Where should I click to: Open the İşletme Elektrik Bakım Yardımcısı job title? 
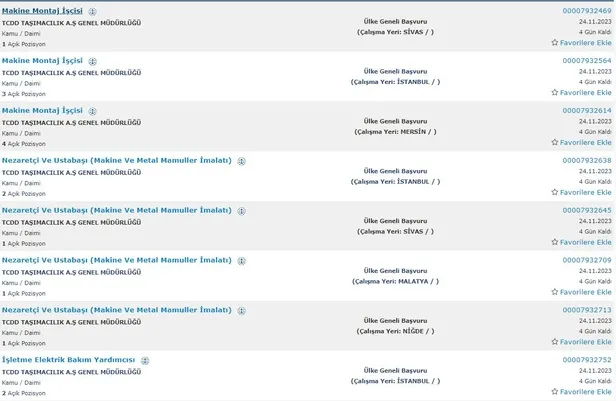click(x=68, y=360)
